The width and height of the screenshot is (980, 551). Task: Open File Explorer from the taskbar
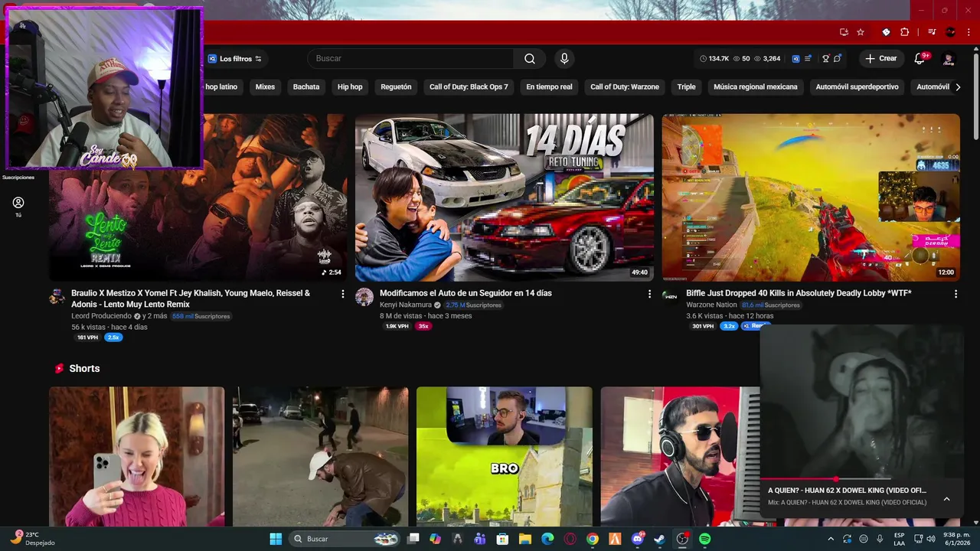tap(524, 539)
